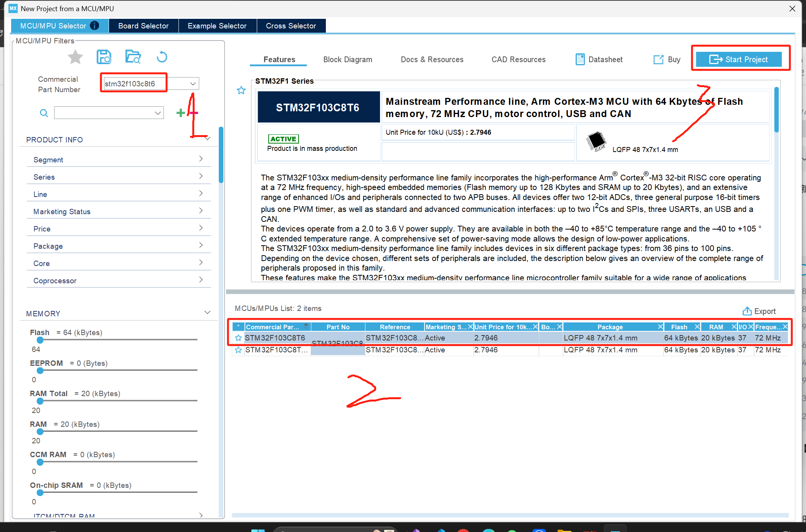The height and width of the screenshot is (532, 806).
Task: Click the reset filters circular arrow icon
Action: (162, 57)
